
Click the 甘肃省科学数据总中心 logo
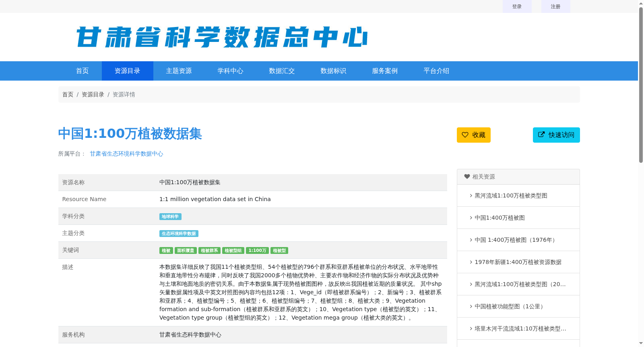point(222,37)
